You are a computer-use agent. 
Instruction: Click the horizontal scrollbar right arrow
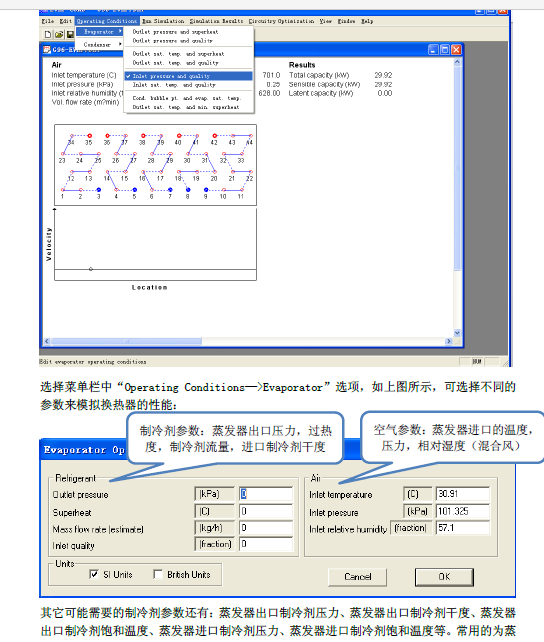coord(449,341)
